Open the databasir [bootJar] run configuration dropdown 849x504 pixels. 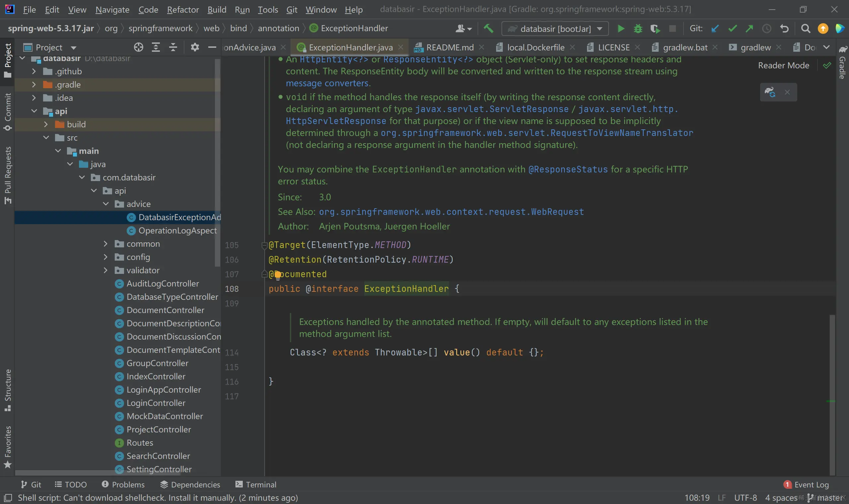coord(599,29)
